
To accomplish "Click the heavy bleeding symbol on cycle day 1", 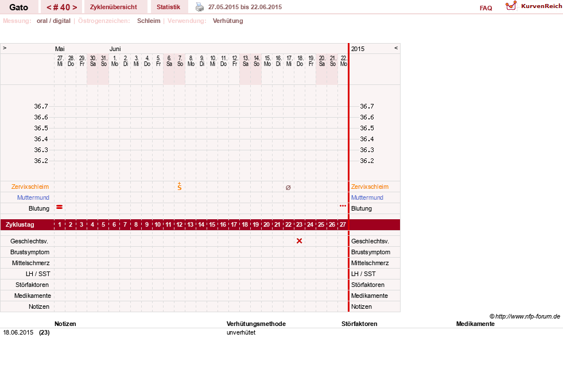I will point(60,207).
